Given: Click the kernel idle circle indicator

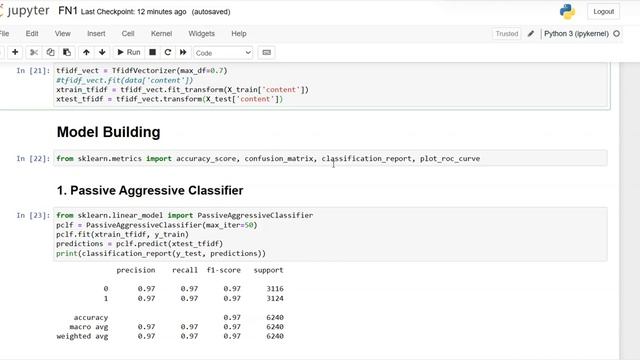Looking at the screenshot, I should click(616, 33).
